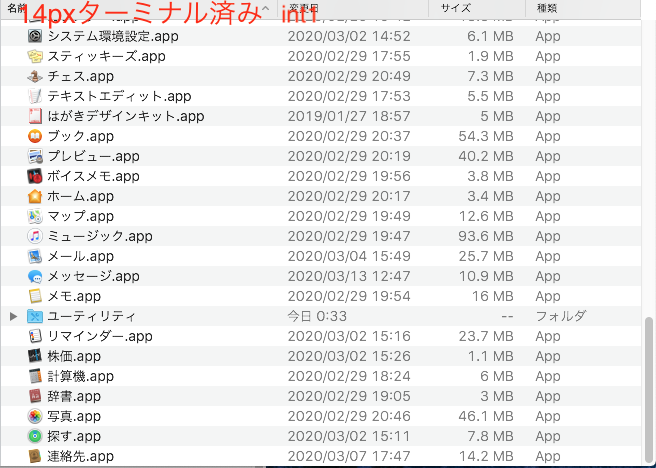
Task: Click the vertical scrollbar thumb
Action: pyautogui.click(x=649, y=389)
